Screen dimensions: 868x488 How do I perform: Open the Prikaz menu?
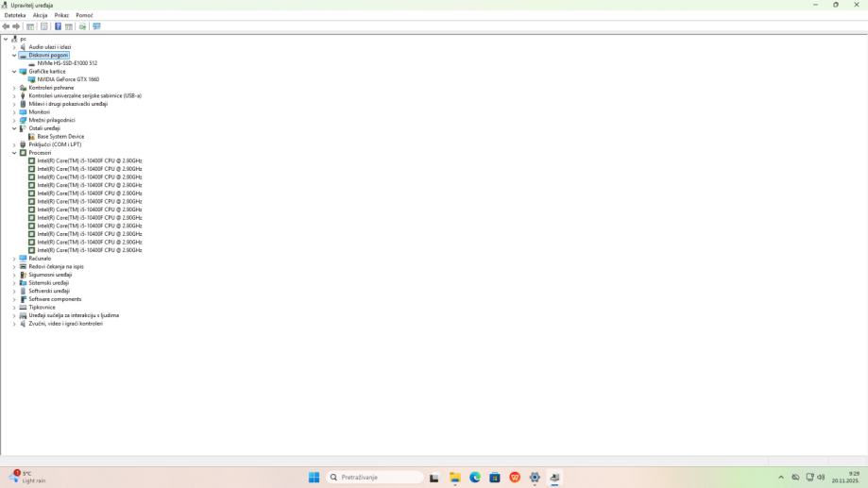coord(61,15)
